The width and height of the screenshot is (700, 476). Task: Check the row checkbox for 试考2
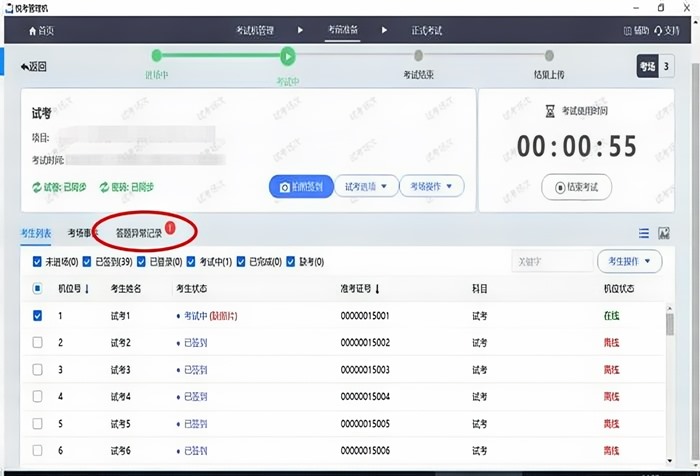[x=37, y=343]
